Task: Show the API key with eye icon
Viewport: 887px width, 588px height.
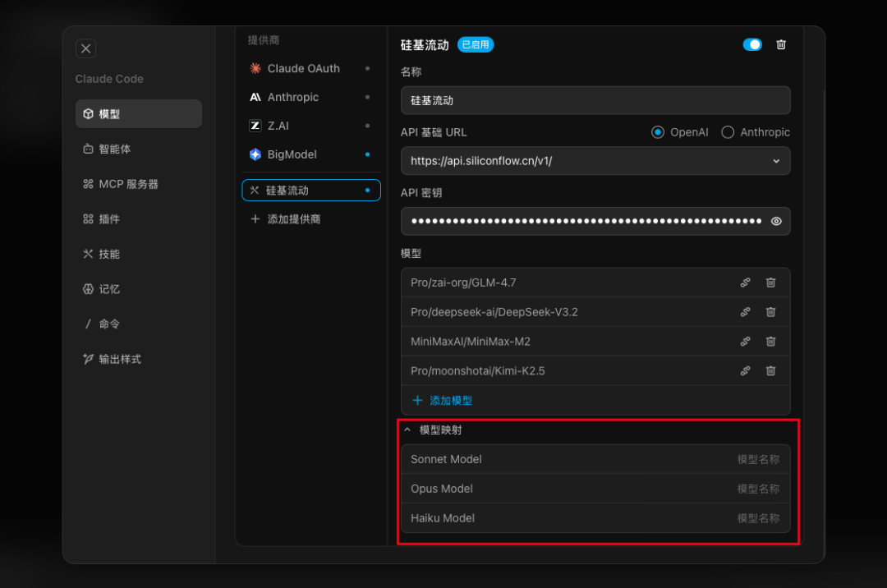Action: (x=776, y=221)
